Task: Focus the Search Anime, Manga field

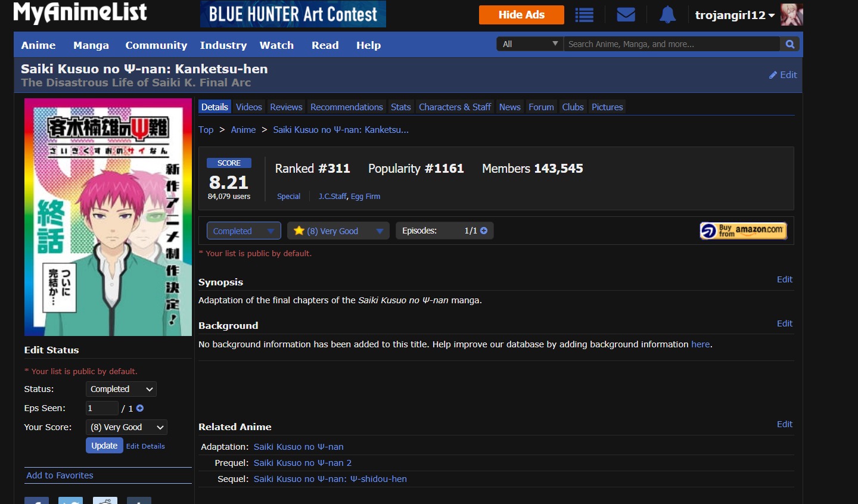Action: (672, 44)
